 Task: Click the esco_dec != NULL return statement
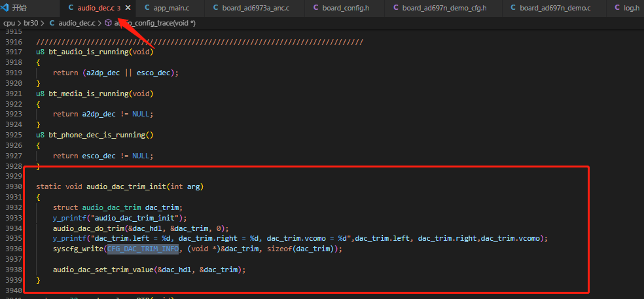click(103, 156)
